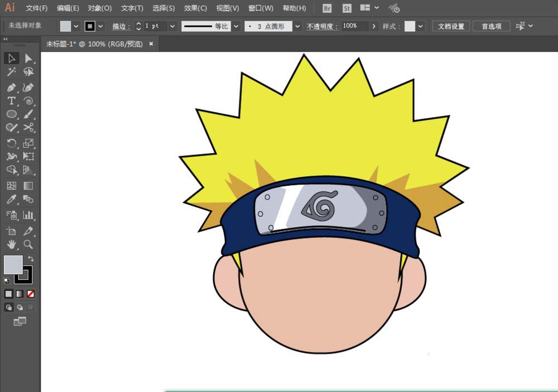Viewport: 558px width, 392px height.
Task: Select the Free Transform tool
Action: (28, 157)
